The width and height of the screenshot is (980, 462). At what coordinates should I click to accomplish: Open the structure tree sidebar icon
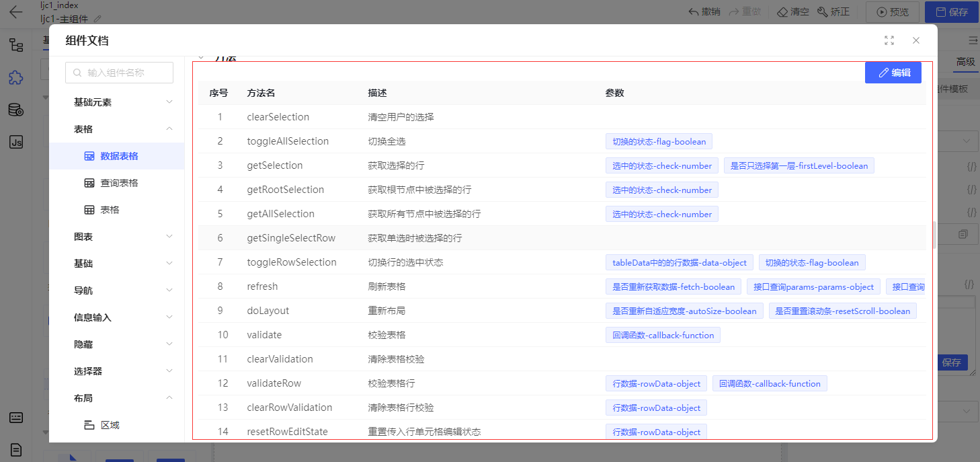pos(16,46)
